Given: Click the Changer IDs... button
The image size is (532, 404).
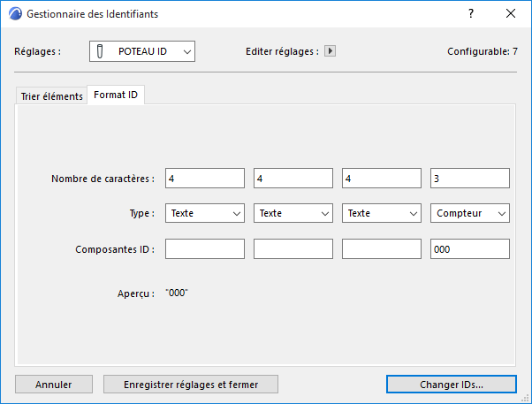Looking at the screenshot, I should [451, 384].
